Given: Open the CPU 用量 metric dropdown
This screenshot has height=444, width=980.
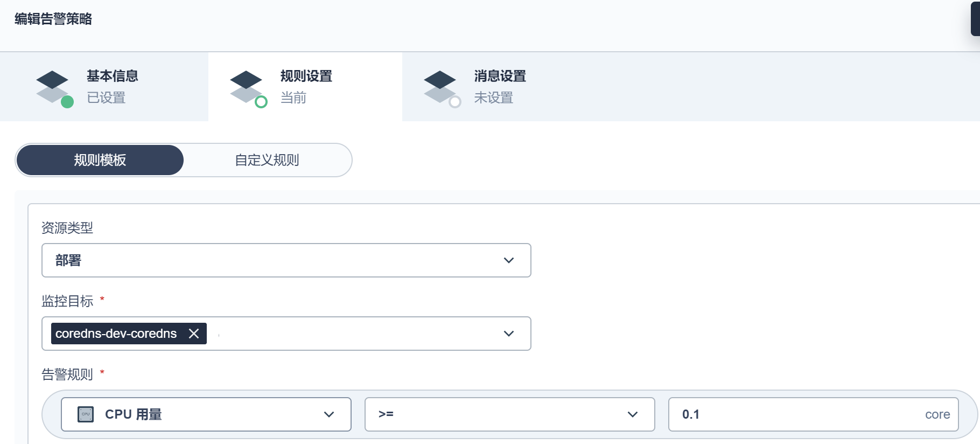Looking at the screenshot, I should point(206,414).
